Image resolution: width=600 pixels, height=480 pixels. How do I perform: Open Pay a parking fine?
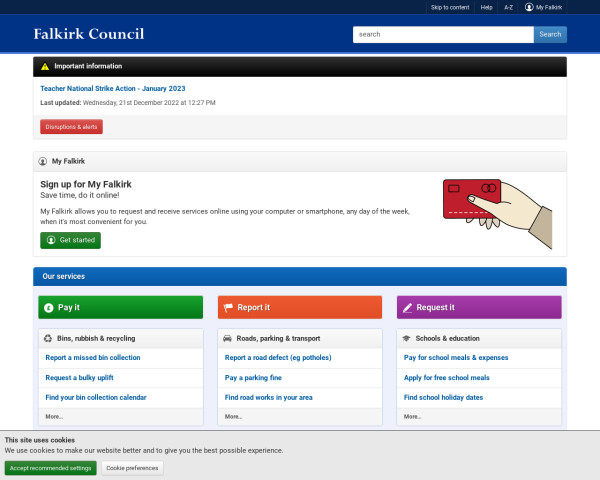point(253,378)
